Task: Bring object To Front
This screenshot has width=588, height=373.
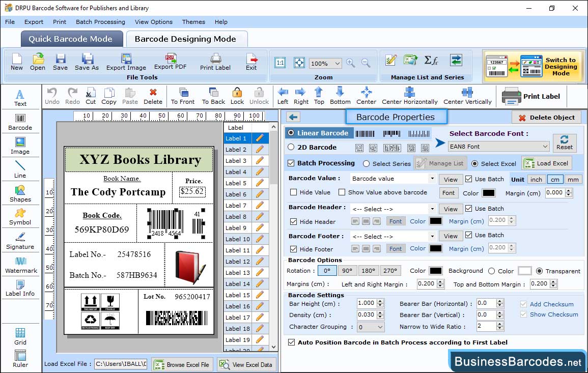Action: coord(183,96)
